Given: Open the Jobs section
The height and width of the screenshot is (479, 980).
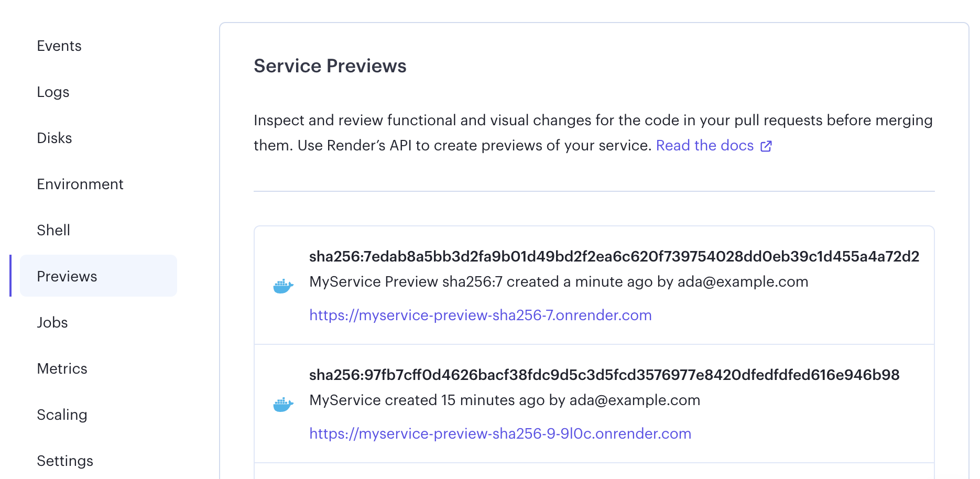Looking at the screenshot, I should pos(52,322).
